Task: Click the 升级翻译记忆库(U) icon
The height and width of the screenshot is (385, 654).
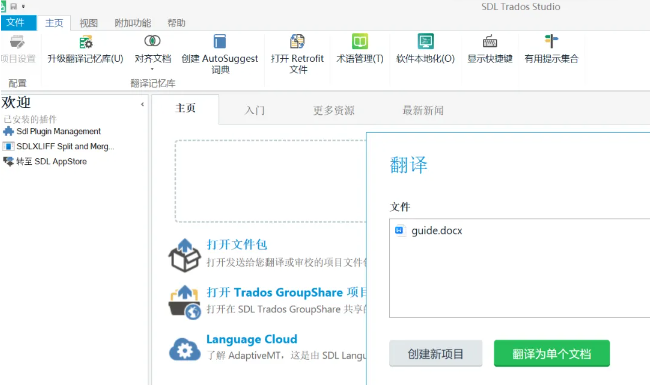Action: [x=86, y=43]
